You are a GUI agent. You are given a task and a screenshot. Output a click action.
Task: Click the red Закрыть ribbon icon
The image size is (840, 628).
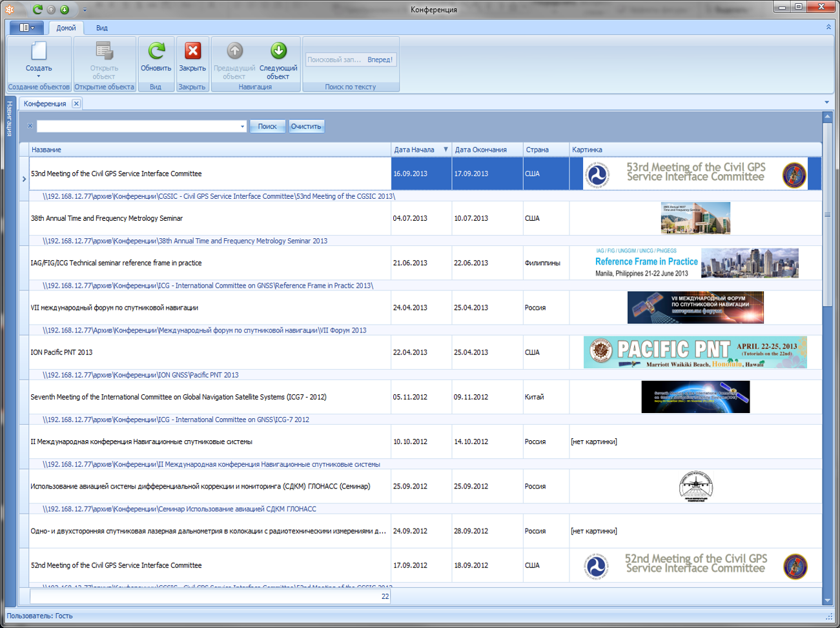click(192, 51)
